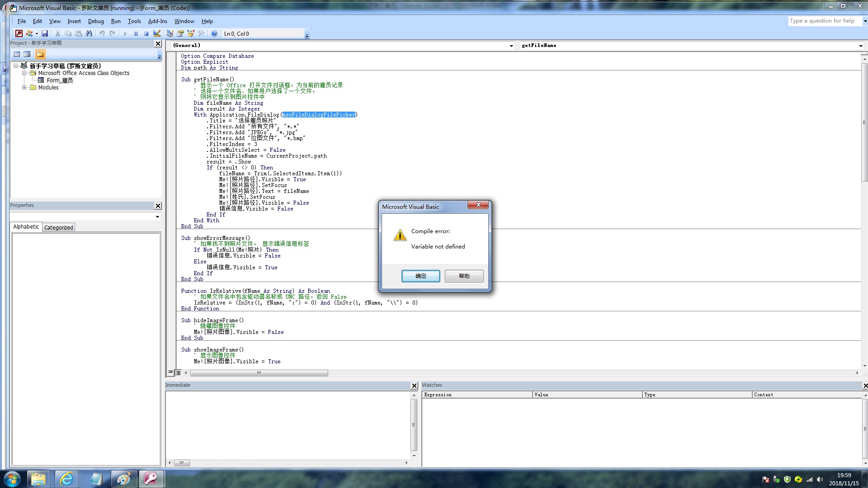
Task: Click the Redo arrow icon
Action: click(112, 33)
